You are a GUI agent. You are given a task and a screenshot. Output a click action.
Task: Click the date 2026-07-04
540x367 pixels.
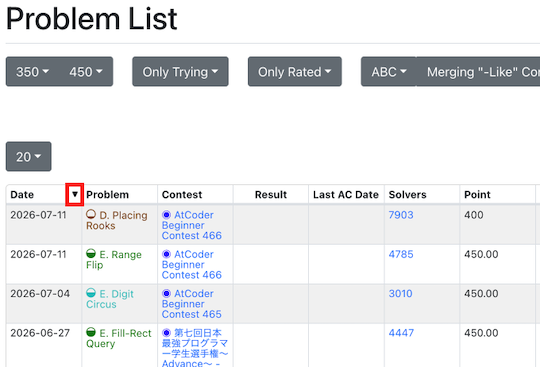[40, 293]
